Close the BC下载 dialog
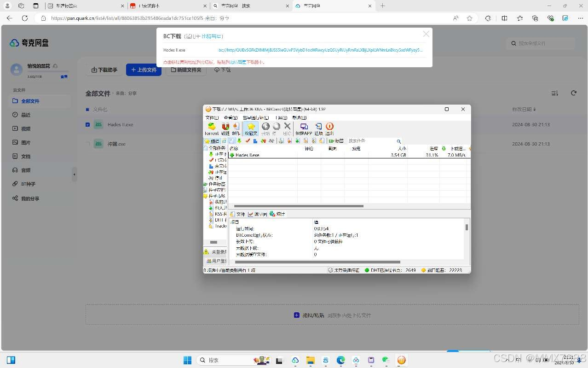Viewport: 588px width, 368px height. click(x=426, y=34)
